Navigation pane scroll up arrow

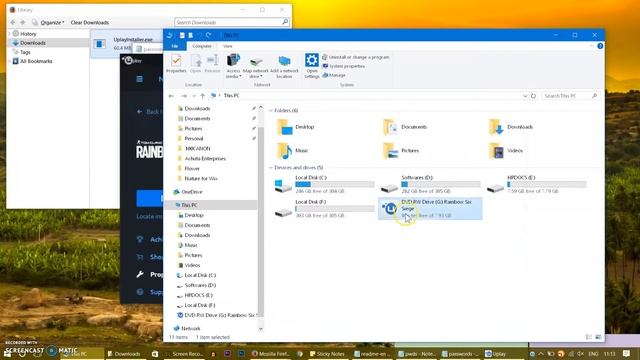[260, 107]
